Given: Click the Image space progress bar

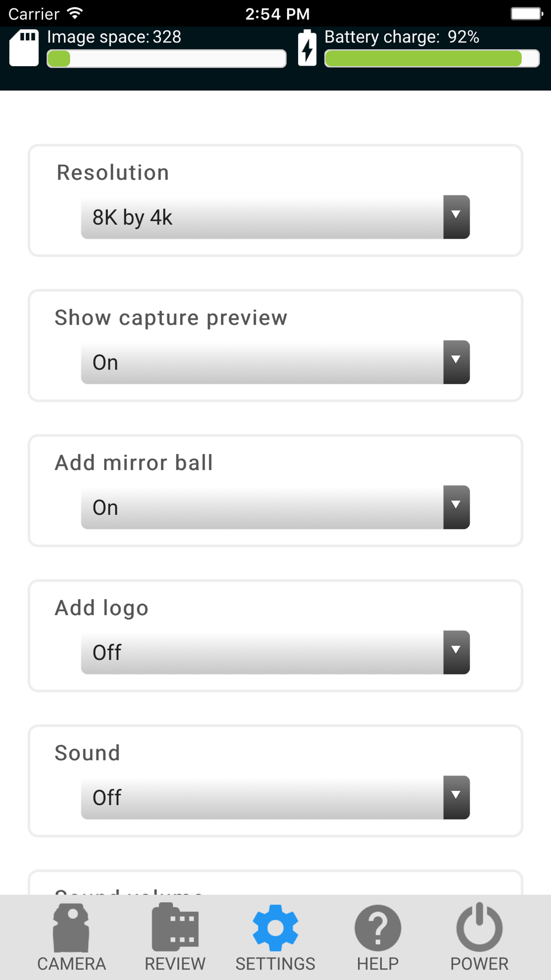Looking at the screenshot, I should [x=166, y=58].
